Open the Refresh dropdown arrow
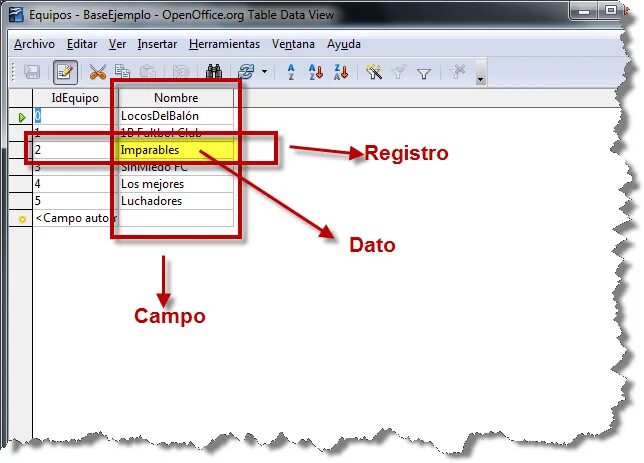This screenshot has height=463, width=644. pyautogui.click(x=264, y=72)
